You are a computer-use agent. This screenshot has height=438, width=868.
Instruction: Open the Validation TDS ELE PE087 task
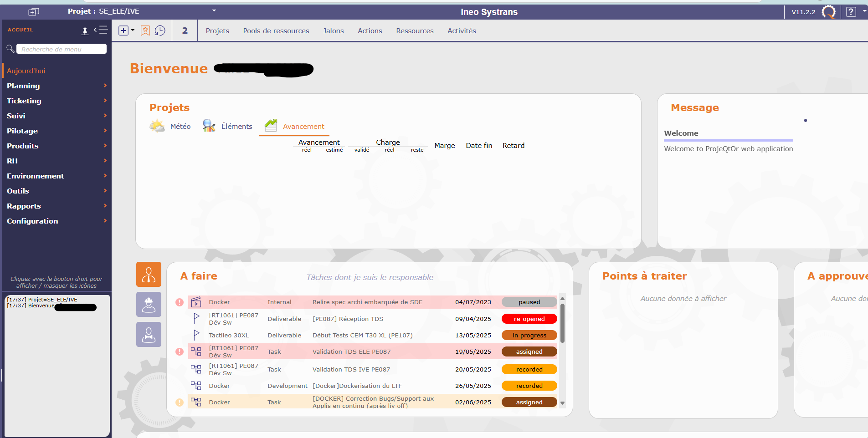click(351, 351)
